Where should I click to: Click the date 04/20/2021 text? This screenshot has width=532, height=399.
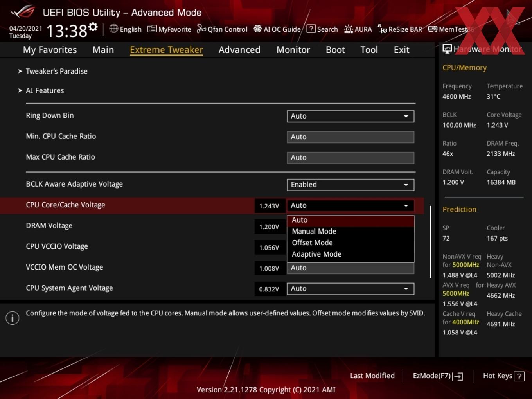(25, 29)
